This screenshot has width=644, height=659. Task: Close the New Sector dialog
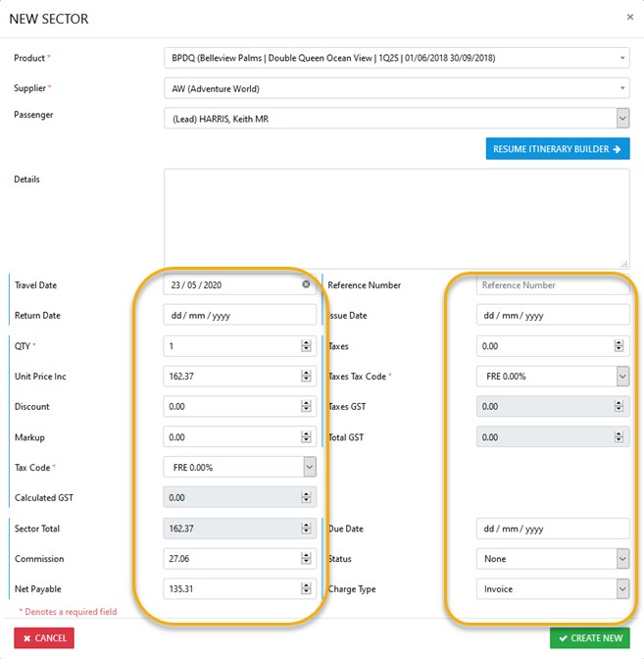click(629, 17)
